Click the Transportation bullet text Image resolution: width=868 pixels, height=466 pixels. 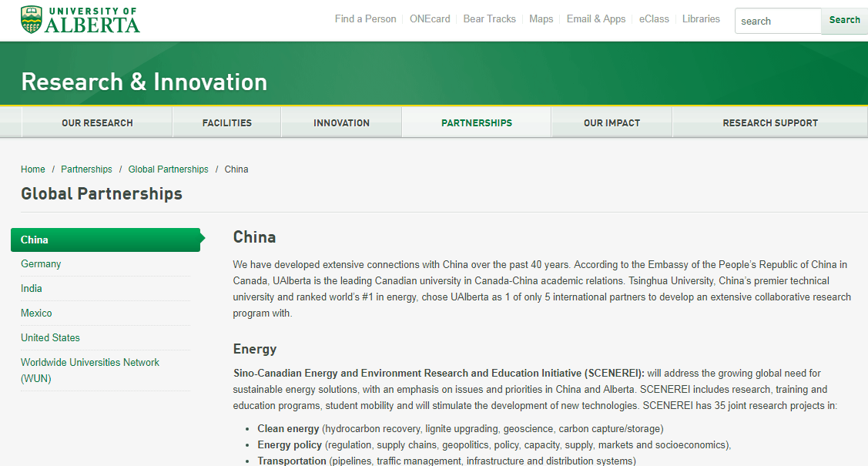click(x=292, y=461)
